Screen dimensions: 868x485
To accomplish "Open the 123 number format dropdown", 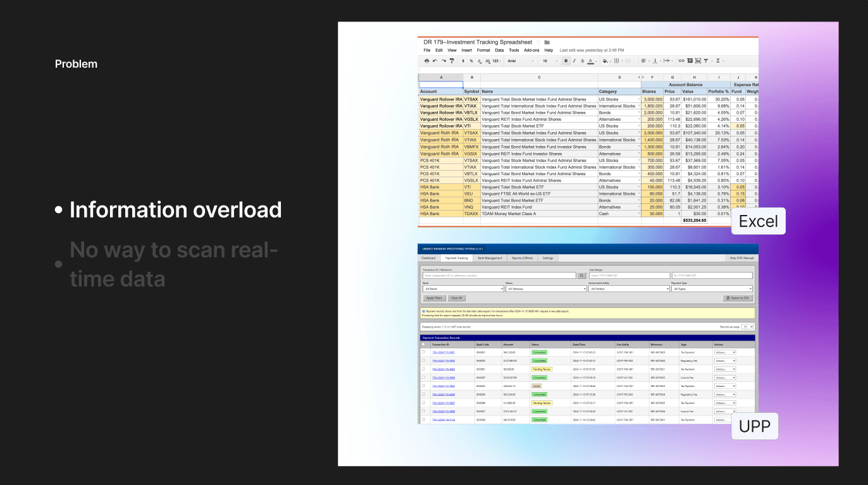I will (497, 61).
